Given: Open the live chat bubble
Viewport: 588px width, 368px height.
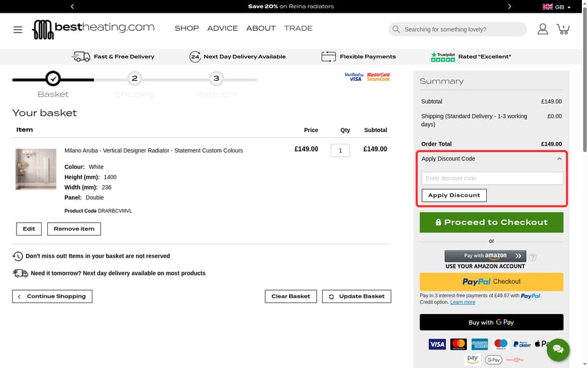Looking at the screenshot, I should [557, 349].
